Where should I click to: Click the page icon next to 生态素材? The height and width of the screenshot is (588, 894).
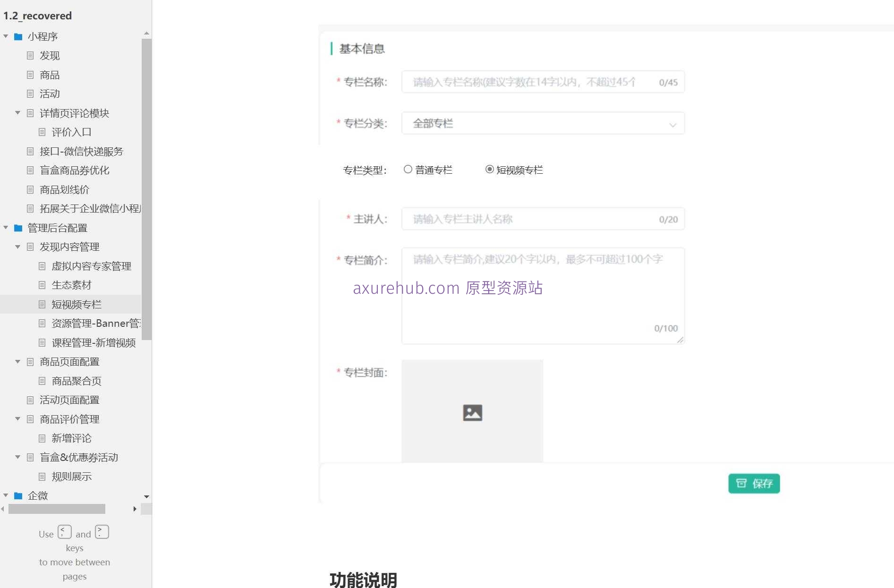pyautogui.click(x=43, y=285)
